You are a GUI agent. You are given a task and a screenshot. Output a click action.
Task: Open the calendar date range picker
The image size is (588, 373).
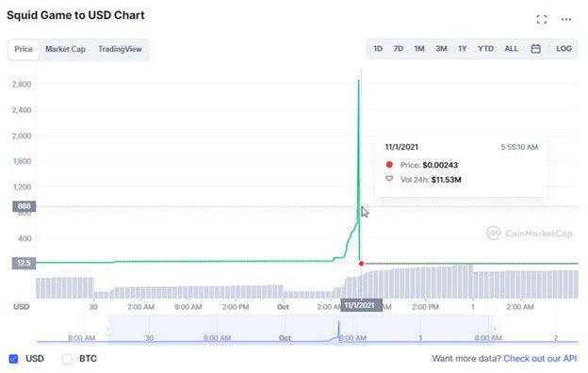click(535, 49)
